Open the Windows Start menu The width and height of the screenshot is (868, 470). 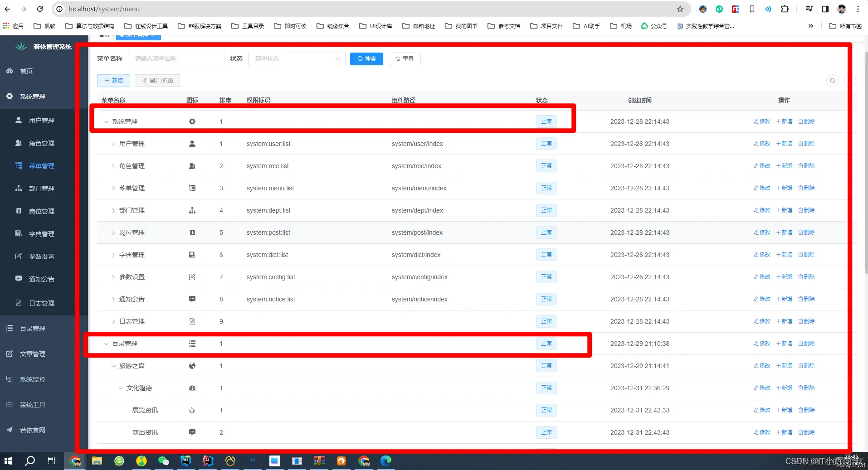click(x=8, y=461)
